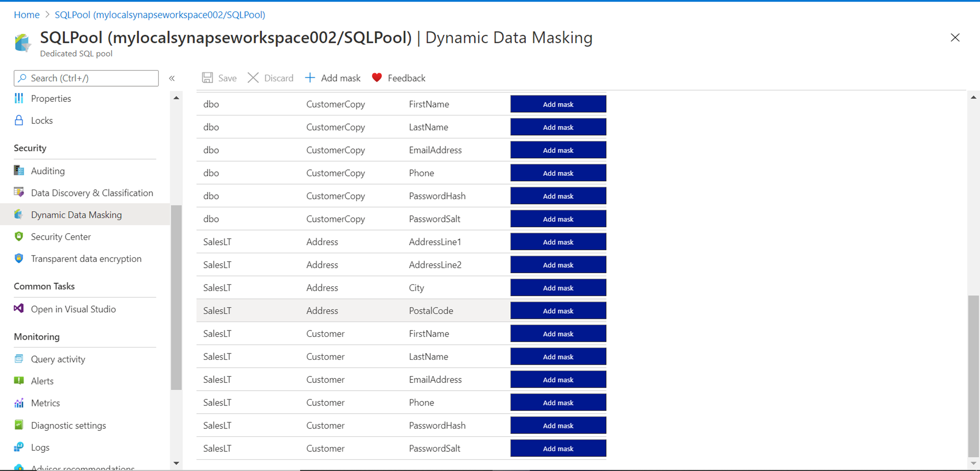
Task: Select Query activity menu item
Action: click(58, 359)
